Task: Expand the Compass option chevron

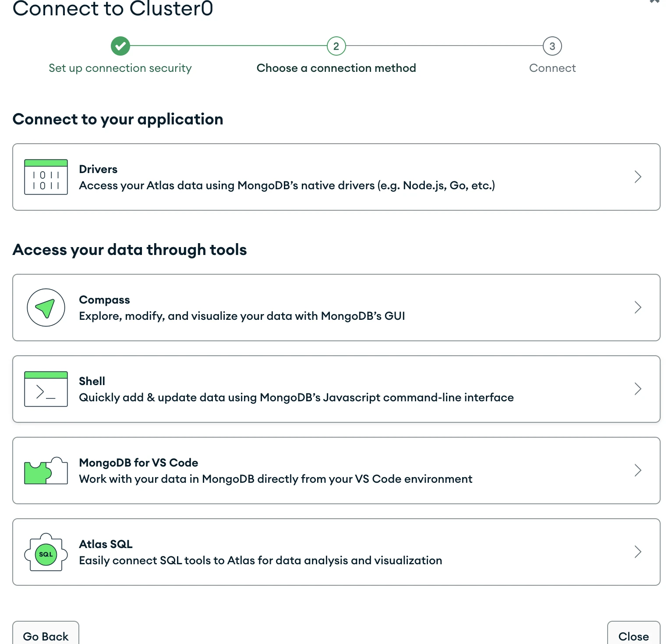Action: tap(638, 307)
